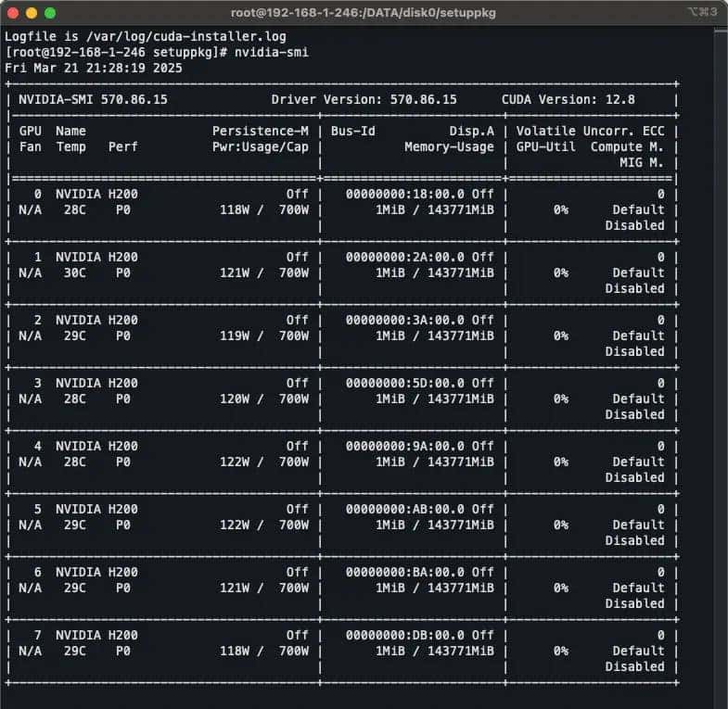Click bus id 00000000:18:00.0 of GPU 0
728x709 pixels.
pos(405,194)
